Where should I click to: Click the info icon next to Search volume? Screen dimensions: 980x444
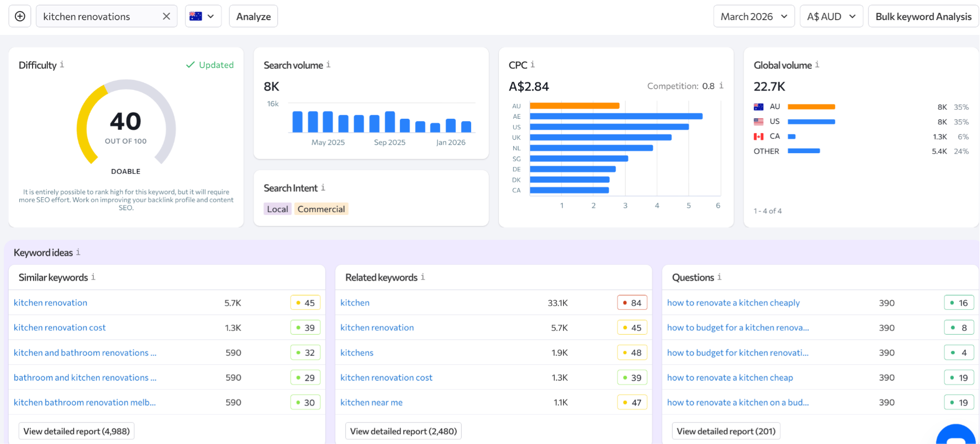(x=328, y=65)
